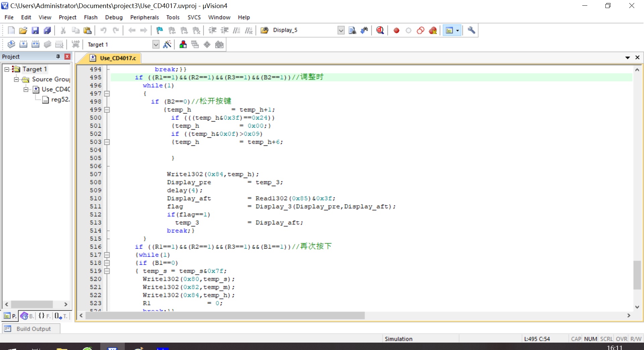Switch to the Functions panel tab
644x350 pixels.
(44, 316)
